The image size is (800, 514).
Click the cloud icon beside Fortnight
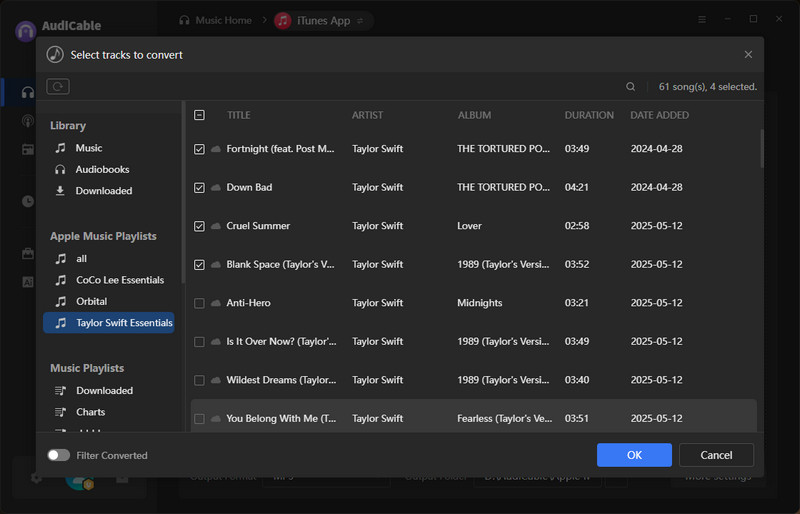pos(216,149)
